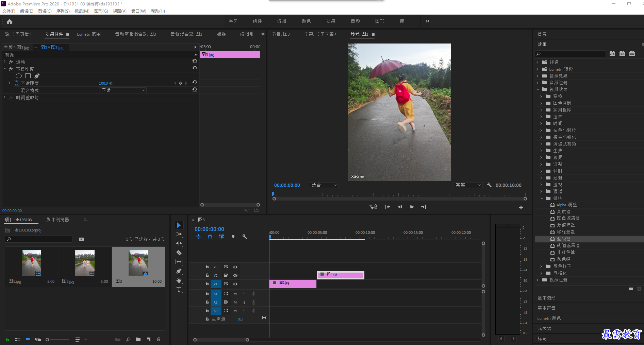The height and width of the screenshot is (345, 644).
Task: Mute audio track A1
Action: point(235,294)
